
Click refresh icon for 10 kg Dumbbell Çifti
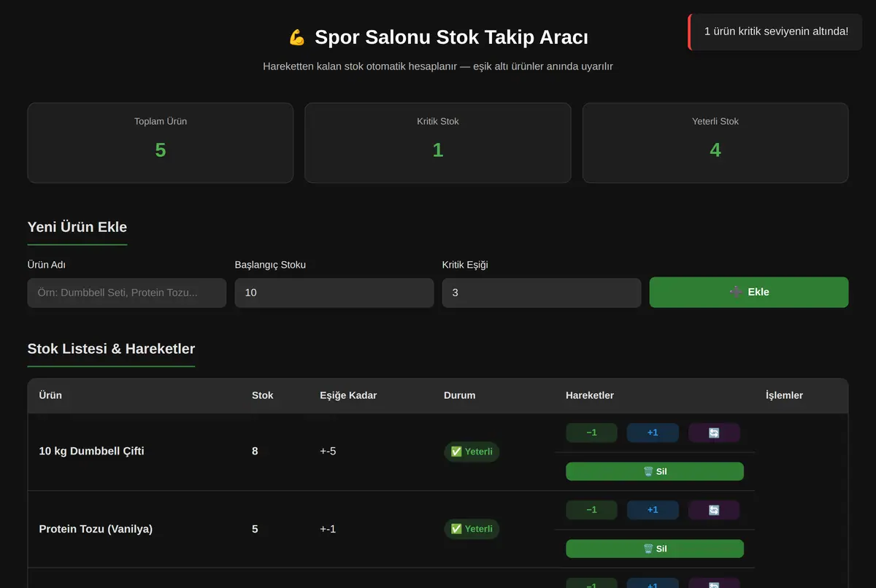click(714, 433)
